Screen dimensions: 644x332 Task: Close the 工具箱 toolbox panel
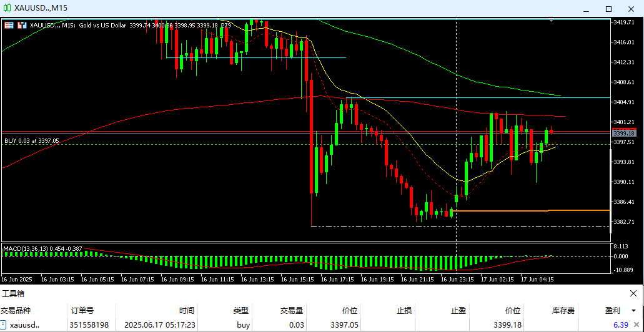[633, 293]
